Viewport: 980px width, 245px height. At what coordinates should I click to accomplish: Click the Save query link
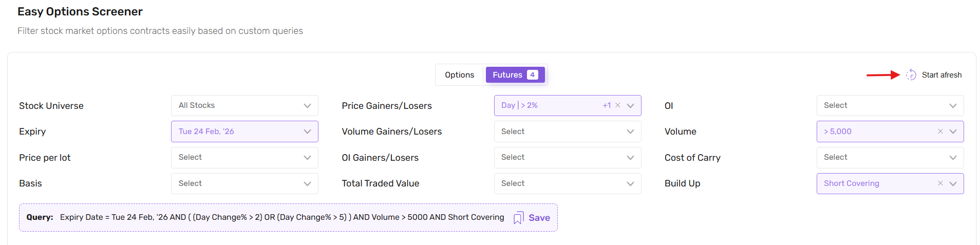[x=539, y=218]
